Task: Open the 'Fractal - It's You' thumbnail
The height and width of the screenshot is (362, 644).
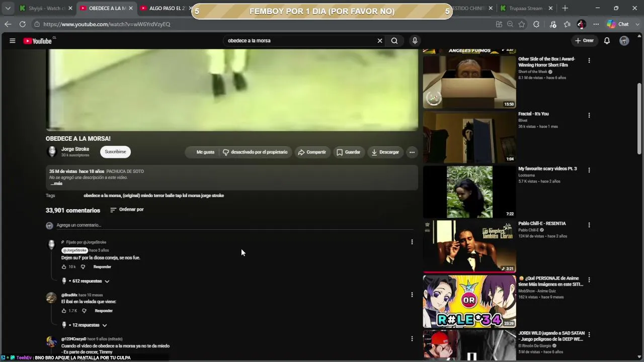Action: coord(469,137)
